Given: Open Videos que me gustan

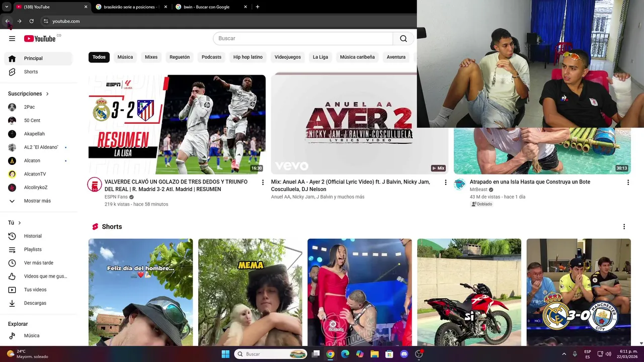Looking at the screenshot, I should click(38, 277).
